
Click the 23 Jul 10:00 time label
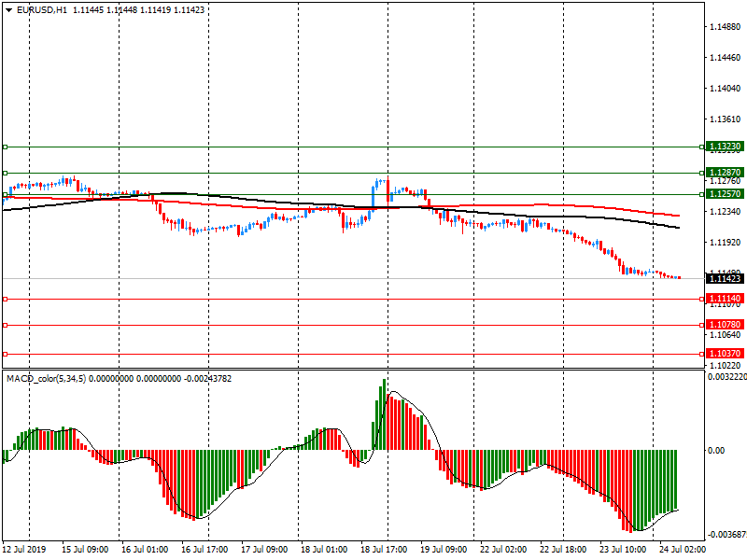pyautogui.click(x=623, y=549)
